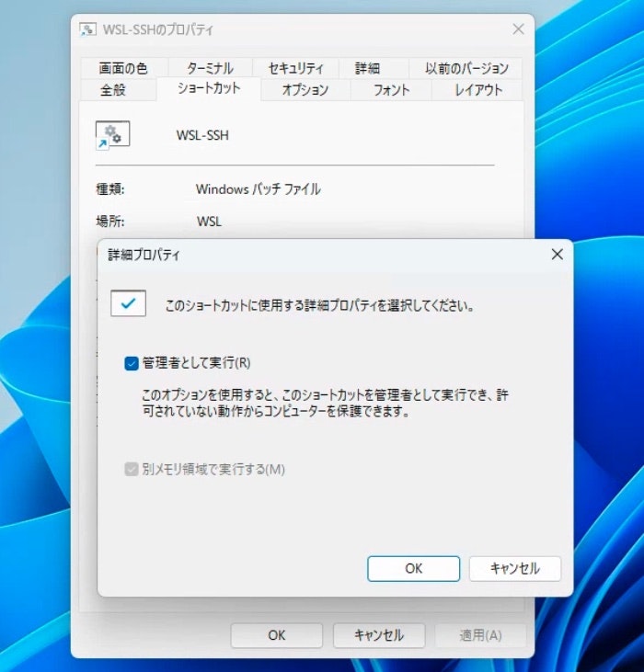Switch to the フォント tab
644x672 pixels.
[x=391, y=90]
